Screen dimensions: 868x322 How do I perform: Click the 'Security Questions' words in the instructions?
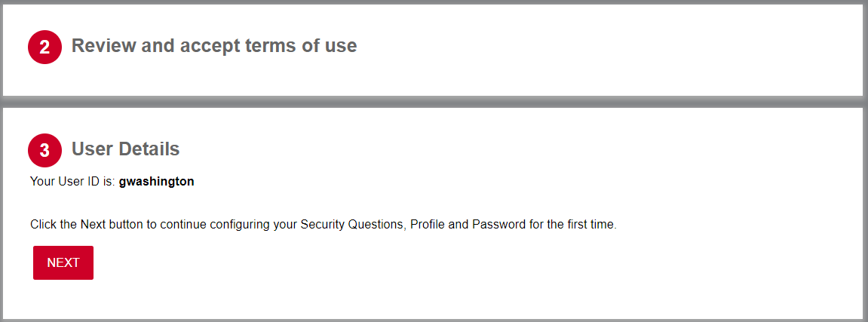[x=351, y=225]
